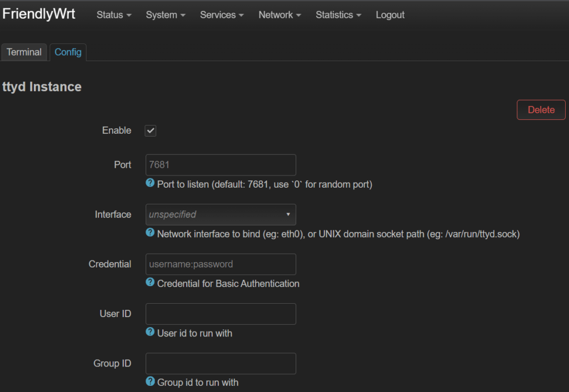The image size is (569, 392).
Task: Expand the Status dropdown menu
Action: point(113,15)
